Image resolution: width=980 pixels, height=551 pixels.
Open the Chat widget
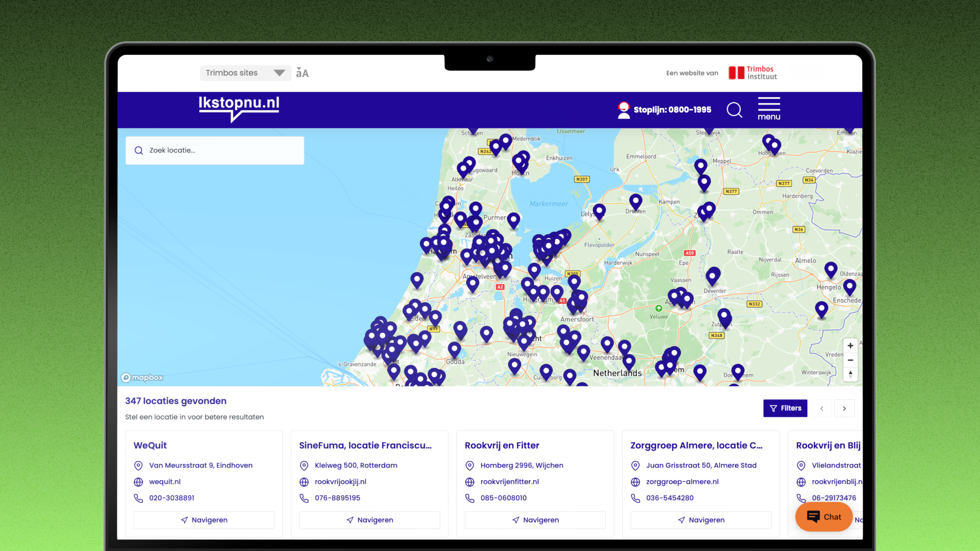coord(824,517)
